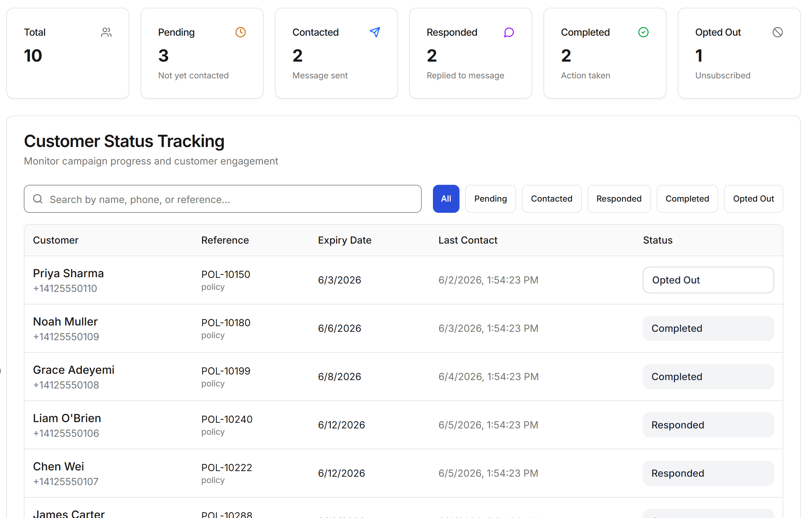Click the Pending summary card count 3
The height and width of the screenshot is (518, 812).
coord(163,56)
